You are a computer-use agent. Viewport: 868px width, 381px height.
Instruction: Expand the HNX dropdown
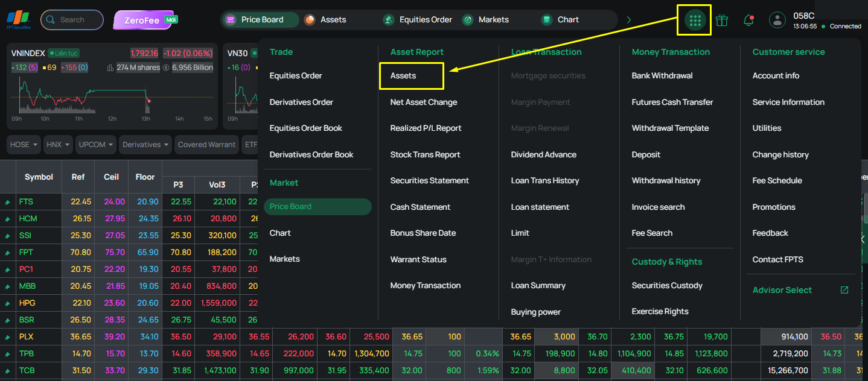pyautogui.click(x=59, y=145)
